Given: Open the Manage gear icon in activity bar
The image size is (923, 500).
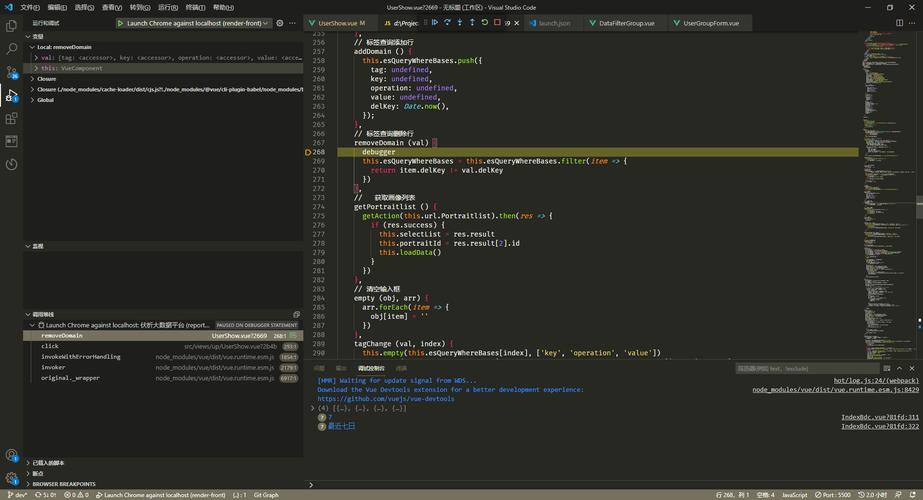Looking at the screenshot, I should [x=11, y=478].
